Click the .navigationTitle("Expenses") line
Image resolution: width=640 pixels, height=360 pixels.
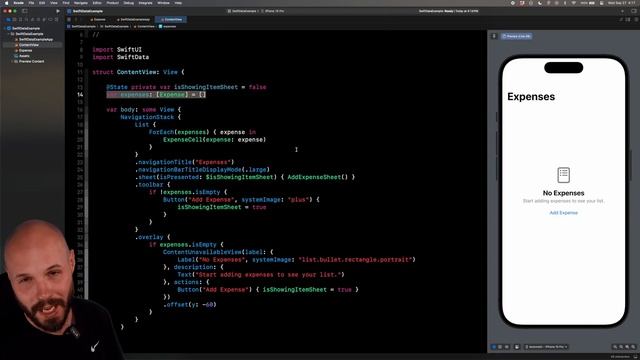tap(184, 162)
